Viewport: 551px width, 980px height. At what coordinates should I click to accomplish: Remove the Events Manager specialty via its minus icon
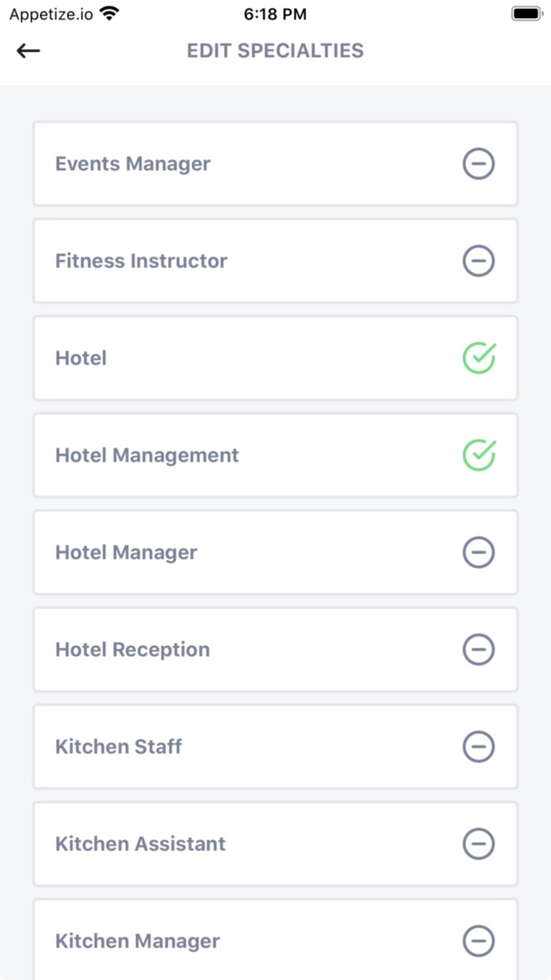click(x=479, y=164)
